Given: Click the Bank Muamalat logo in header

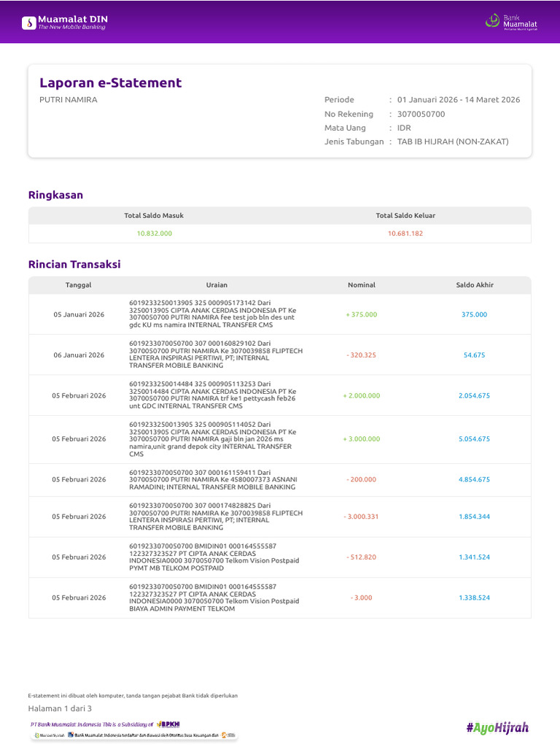Looking at the screenshot, I should [x=511, y=23].
